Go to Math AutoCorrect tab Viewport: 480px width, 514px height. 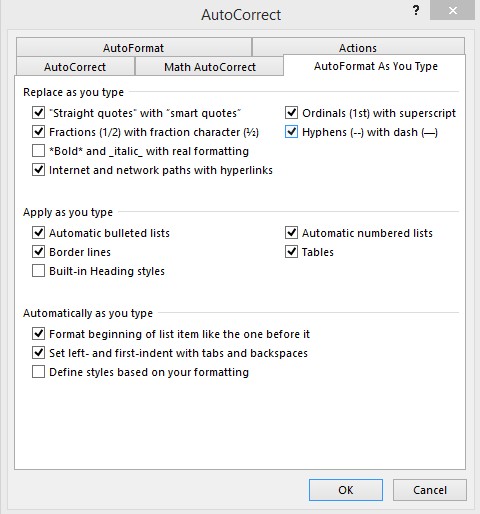(x=210, y=67)
